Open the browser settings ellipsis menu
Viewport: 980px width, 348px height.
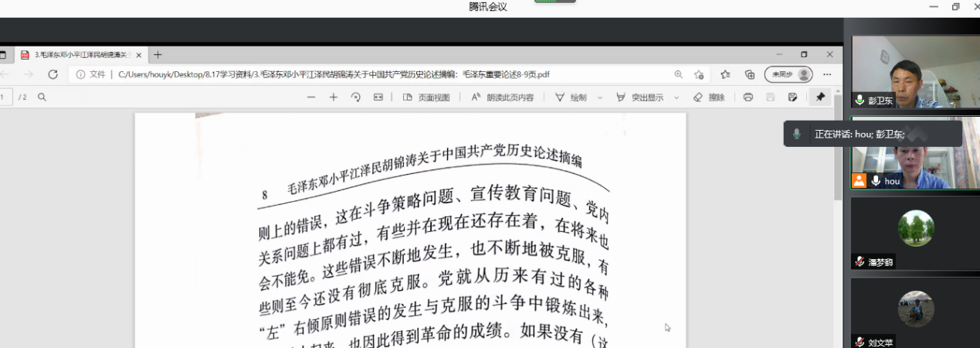[x=827, y=74]
